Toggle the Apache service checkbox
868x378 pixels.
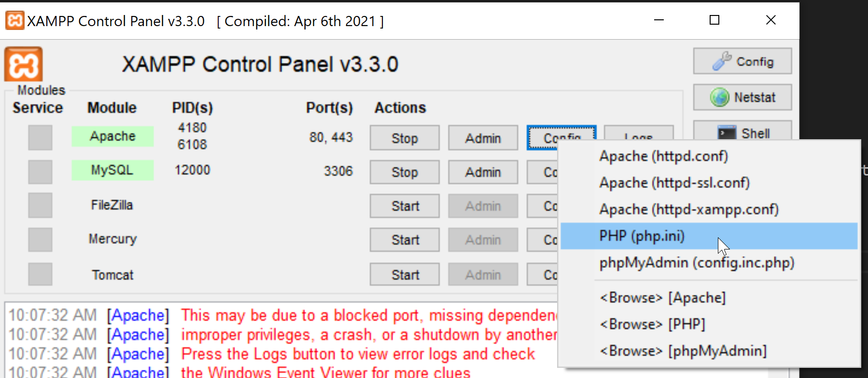coord(40,137)
